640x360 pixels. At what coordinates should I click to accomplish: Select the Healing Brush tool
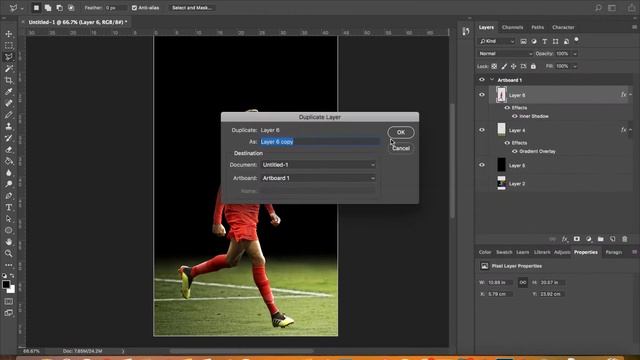(9, 103)
